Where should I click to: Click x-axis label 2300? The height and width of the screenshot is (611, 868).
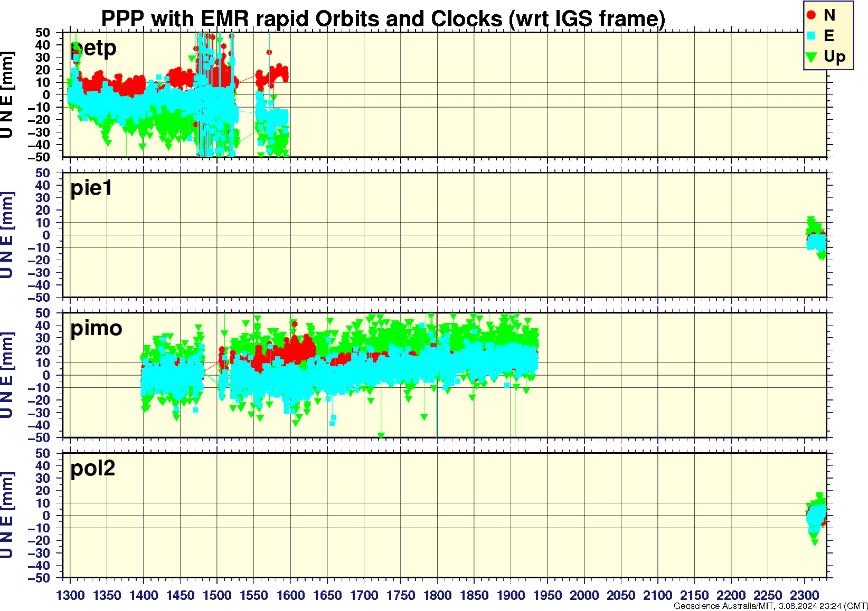(804, 595)
